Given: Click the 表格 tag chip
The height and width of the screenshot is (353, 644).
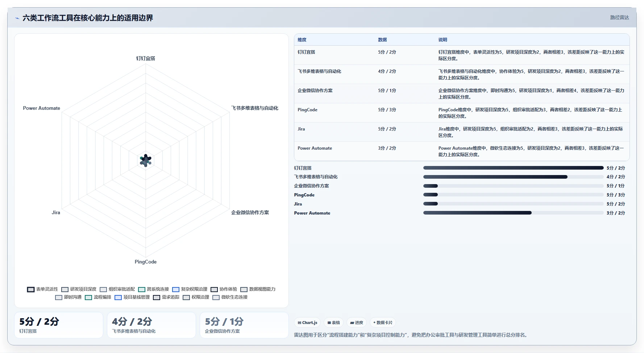Looking at the screenshot, I should tap(333, 323).
